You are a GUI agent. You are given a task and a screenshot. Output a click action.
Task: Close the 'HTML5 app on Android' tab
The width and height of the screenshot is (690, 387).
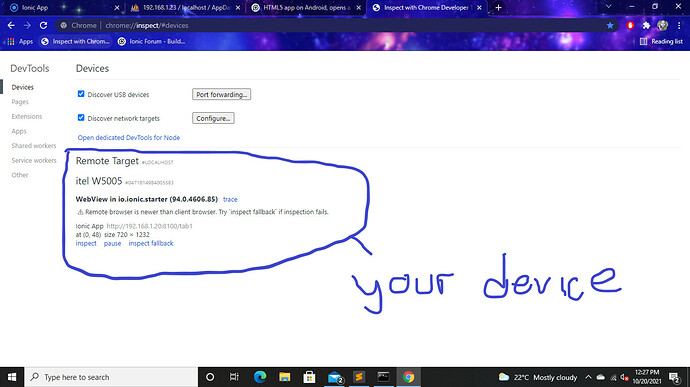[359, 7]
